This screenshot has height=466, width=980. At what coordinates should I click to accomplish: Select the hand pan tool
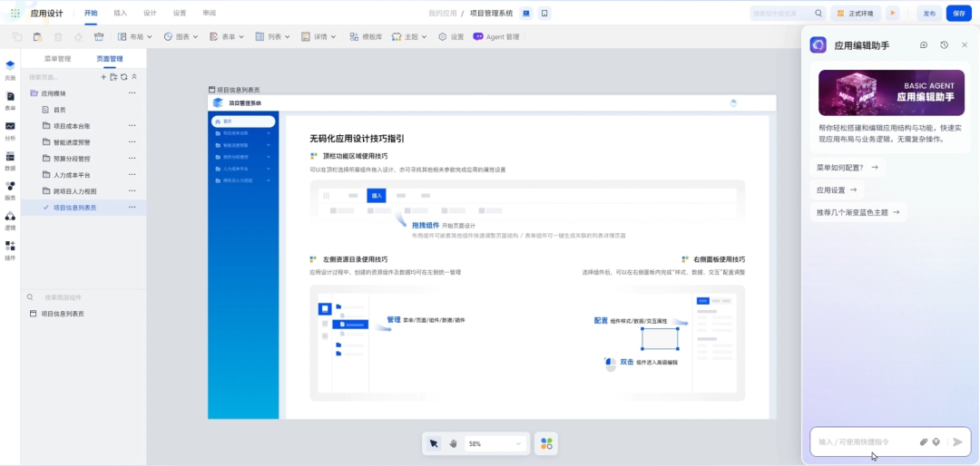coord(453,443)
